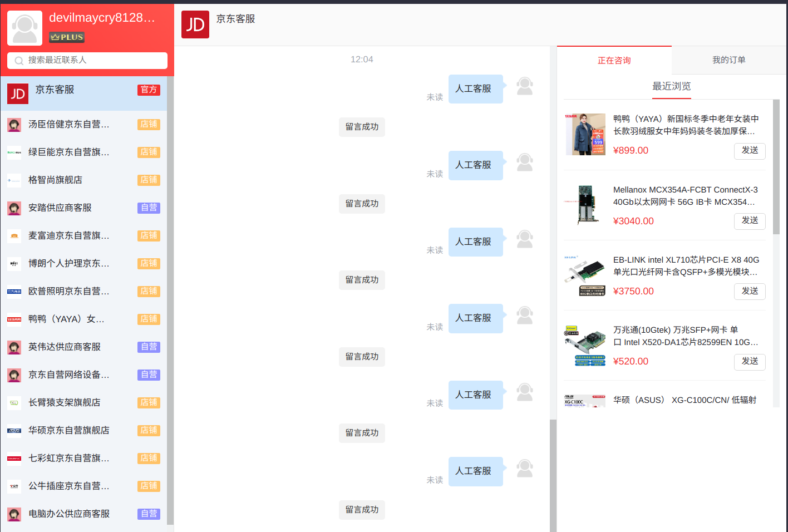Image resolution: width=788 pixels, height=532 pixels.
Task: Click the username devilmaycry8128
Action: pyautogui.click(x=102, y=18)
